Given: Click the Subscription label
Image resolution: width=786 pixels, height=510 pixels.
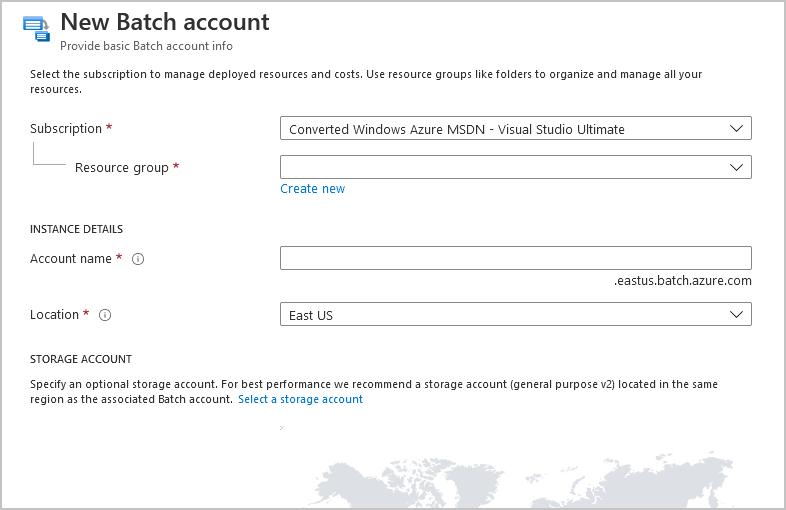Looking at the screenshot, I should (66, 128).
